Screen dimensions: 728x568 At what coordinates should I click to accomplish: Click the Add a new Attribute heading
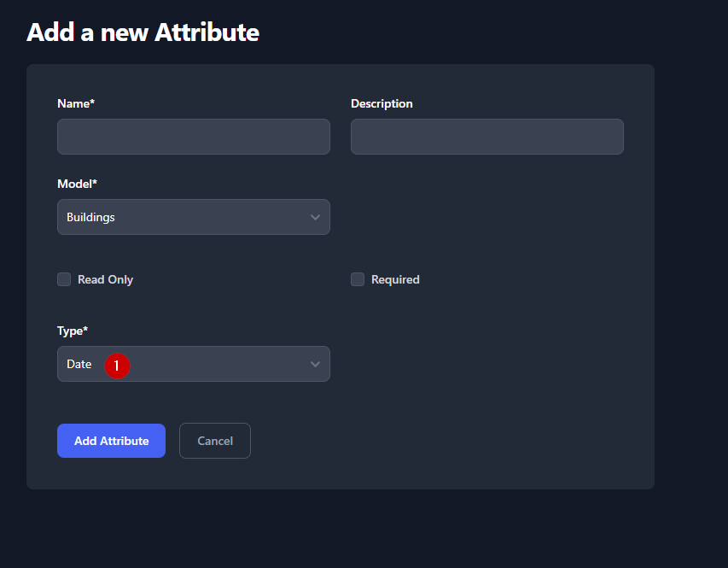[143, 32]
